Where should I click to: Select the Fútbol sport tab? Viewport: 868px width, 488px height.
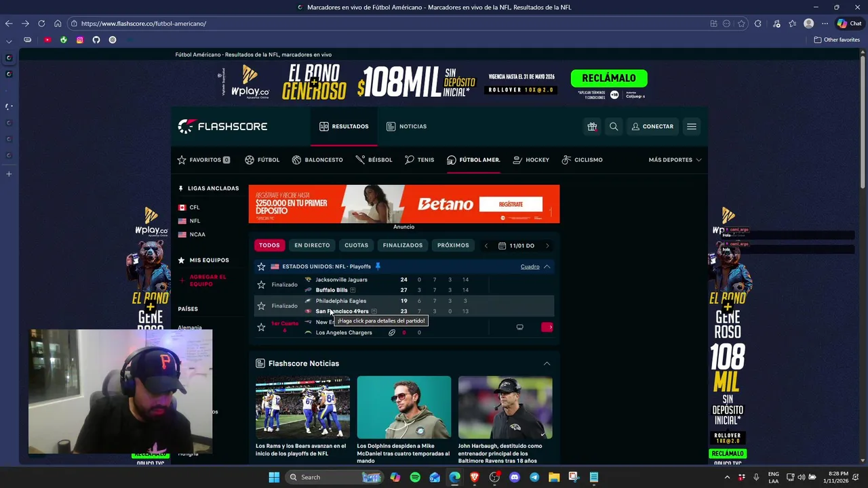(262, 160)
